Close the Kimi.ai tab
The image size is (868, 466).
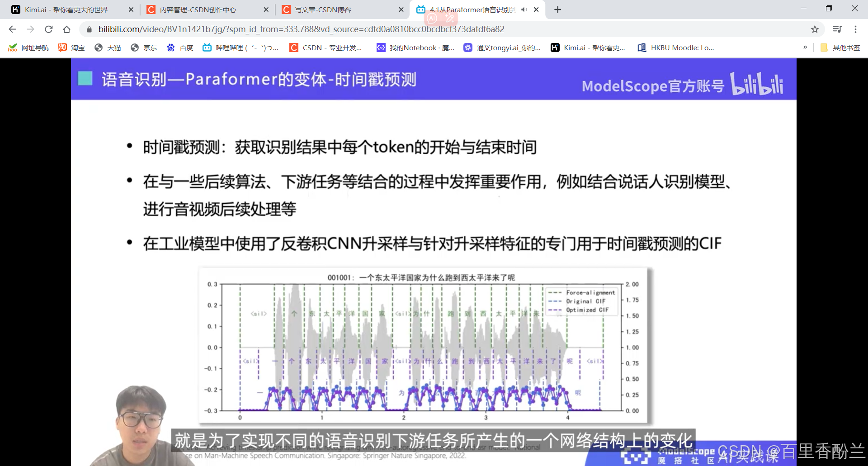pyautogui.click(x=131, y=10)
